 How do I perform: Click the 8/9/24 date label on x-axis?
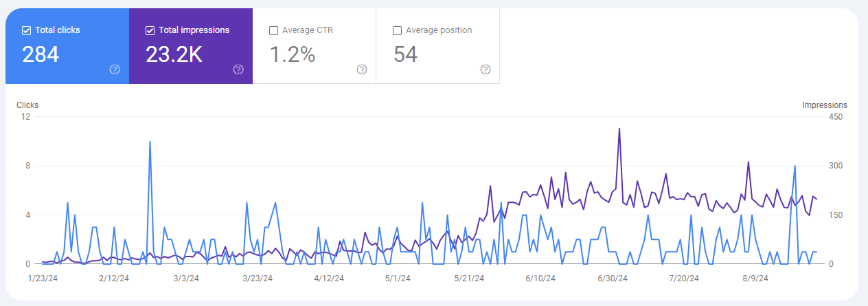(x=755, y=278)
